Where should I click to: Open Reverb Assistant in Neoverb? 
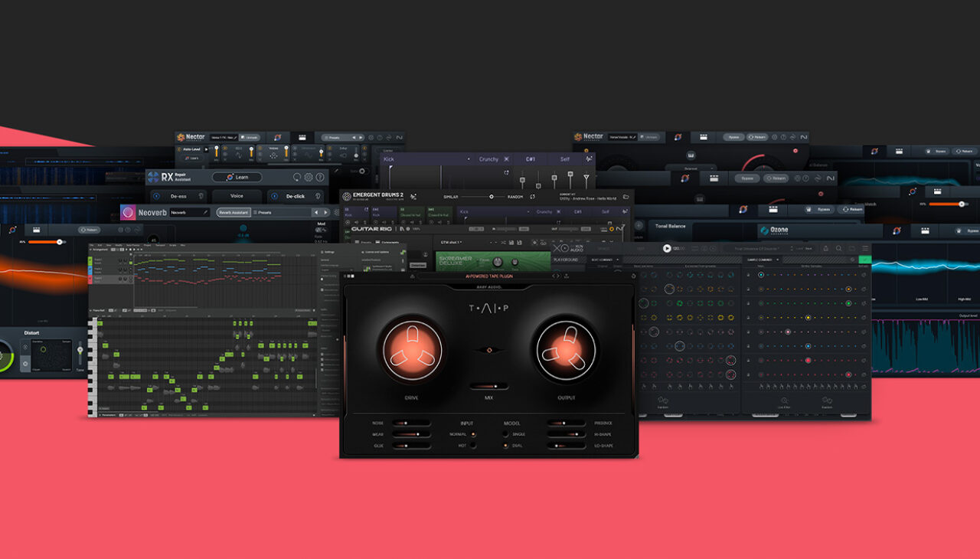click(234, 212)
